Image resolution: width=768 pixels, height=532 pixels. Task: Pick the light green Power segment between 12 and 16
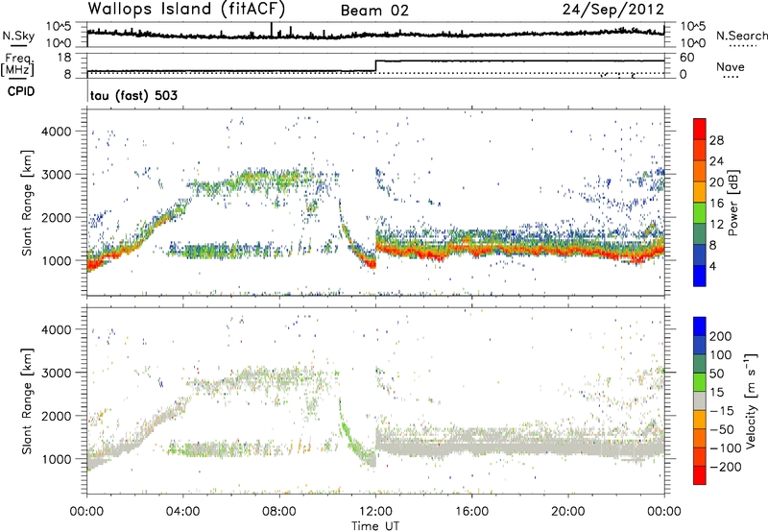[700, 213]
